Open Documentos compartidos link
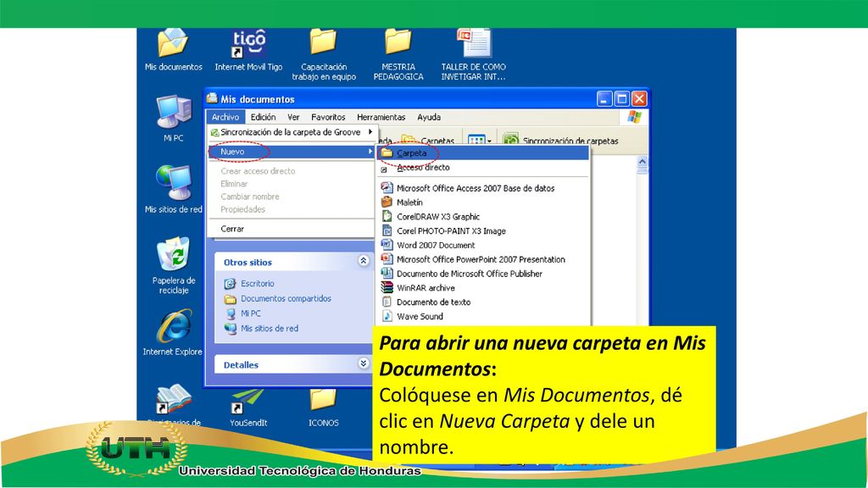The height and width of the screenshot is (488, 868). 286,298
